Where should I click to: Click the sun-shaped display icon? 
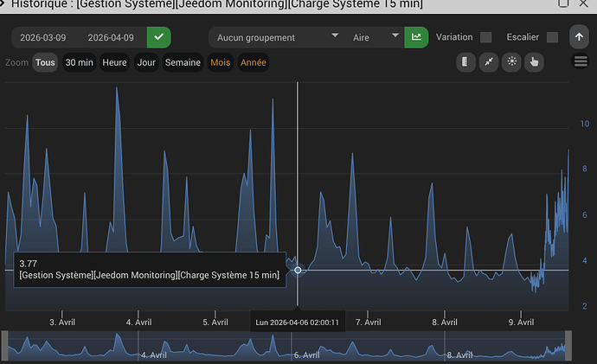[x=511, y=61]
